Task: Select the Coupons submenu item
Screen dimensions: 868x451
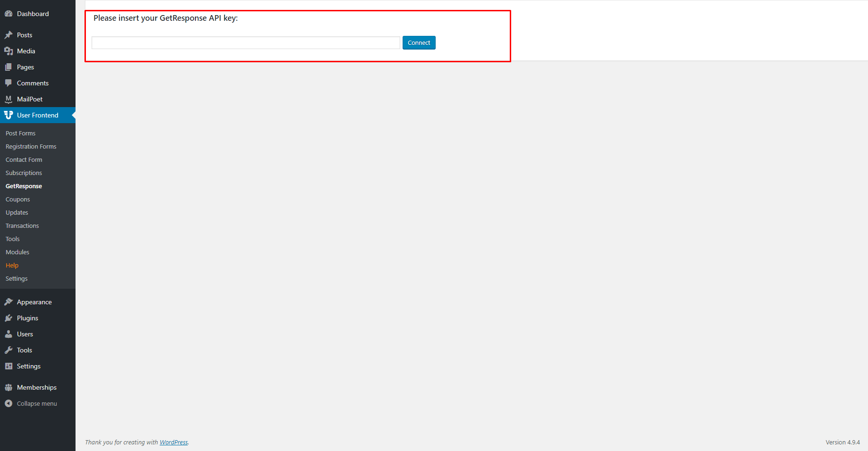Action: coord(17,200)
